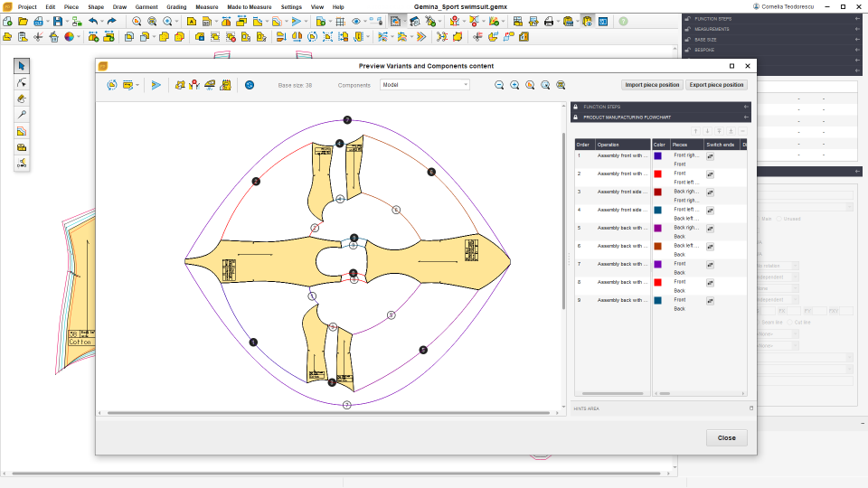Screen dimensions: 868x488
Task: Click the Save icon in main toolbar
Action: pos(57,21)
